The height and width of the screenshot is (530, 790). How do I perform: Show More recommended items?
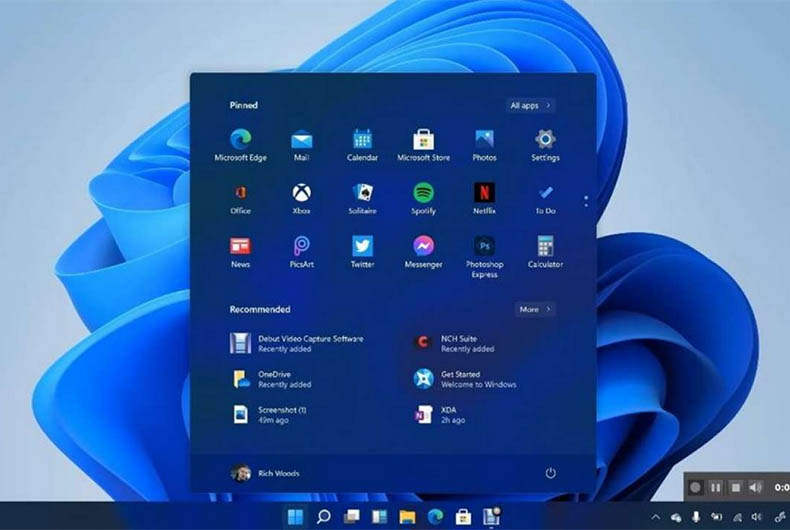[535, 309]
